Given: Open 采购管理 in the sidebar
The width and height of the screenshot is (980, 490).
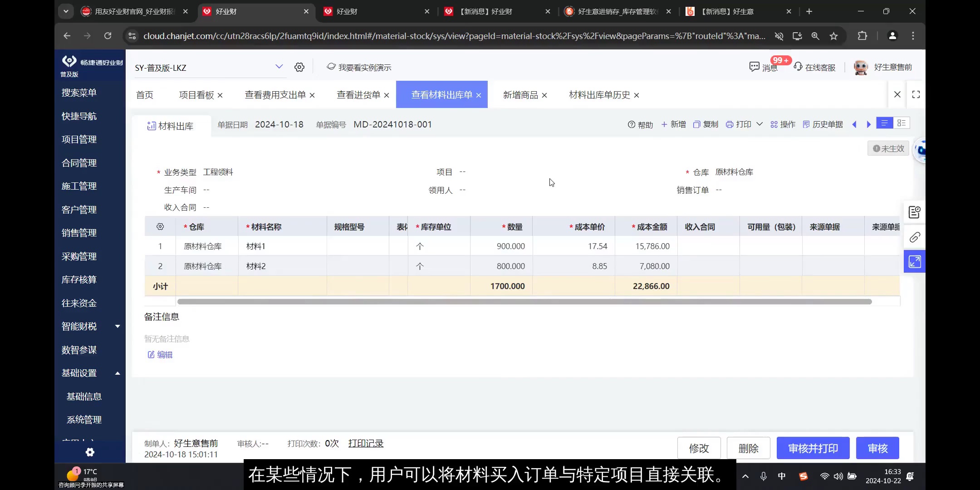Looking at the screenshot, I should (79, 256).
